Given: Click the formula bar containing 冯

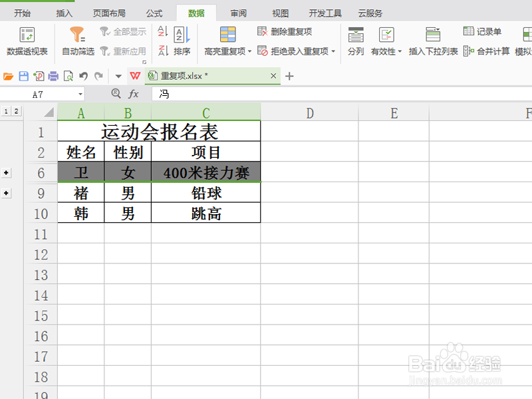Looking at the screenshot, I should coord(342,94).
